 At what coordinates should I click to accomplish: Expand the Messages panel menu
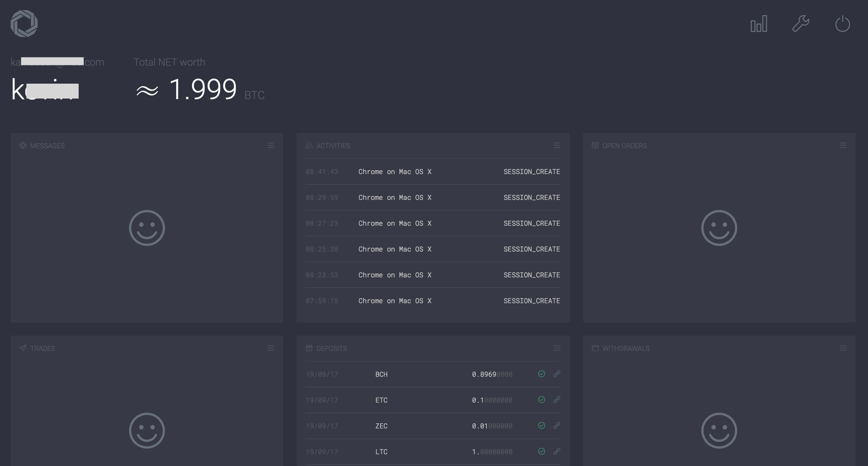click(x=271, y=145)
